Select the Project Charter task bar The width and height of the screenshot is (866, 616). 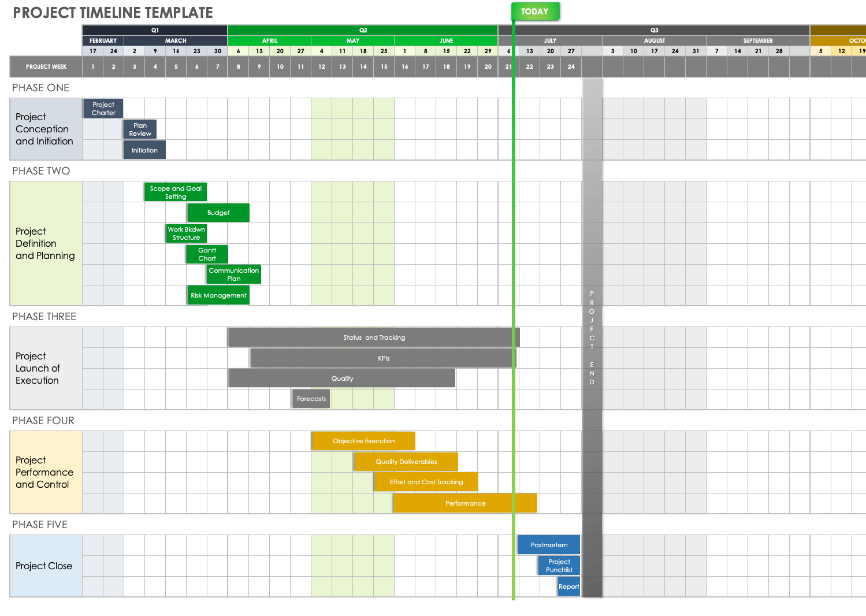coord(103,109)
